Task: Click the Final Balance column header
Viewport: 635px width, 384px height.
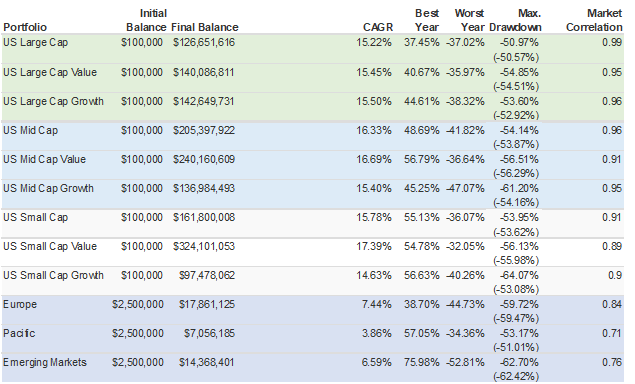Action: (x=205, y=27)
